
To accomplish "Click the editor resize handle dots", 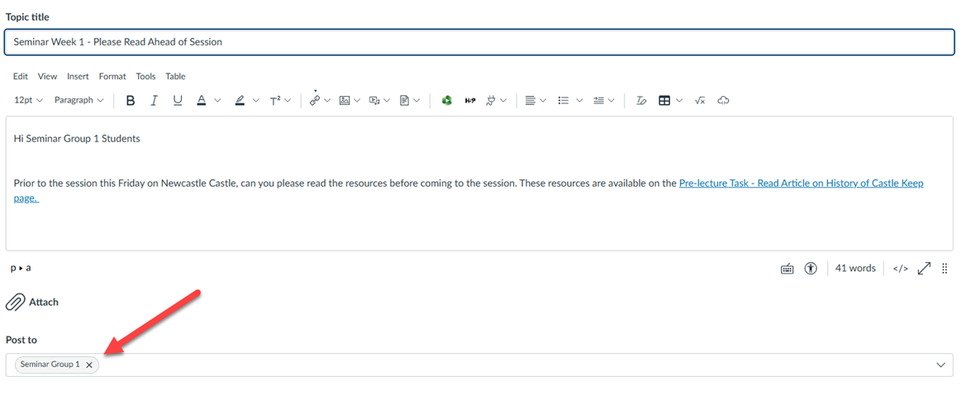I will [944, 269].
